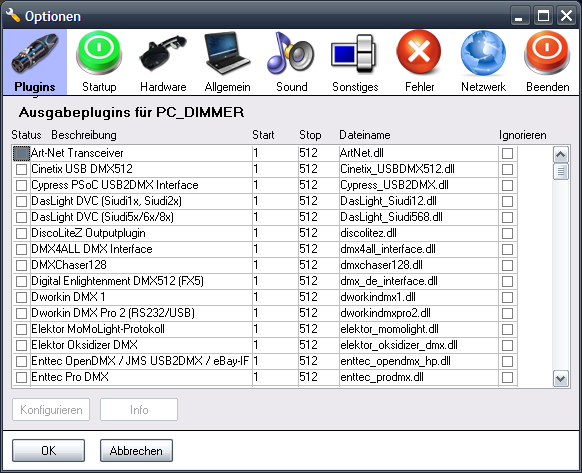This screenshot has height=473, width=582.
Task: Open the Plugins section with XLR connector icon
Action: tap(35, 62)
